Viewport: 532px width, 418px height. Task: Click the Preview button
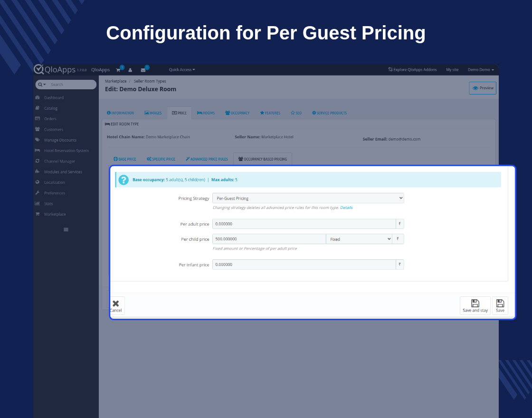483,88
